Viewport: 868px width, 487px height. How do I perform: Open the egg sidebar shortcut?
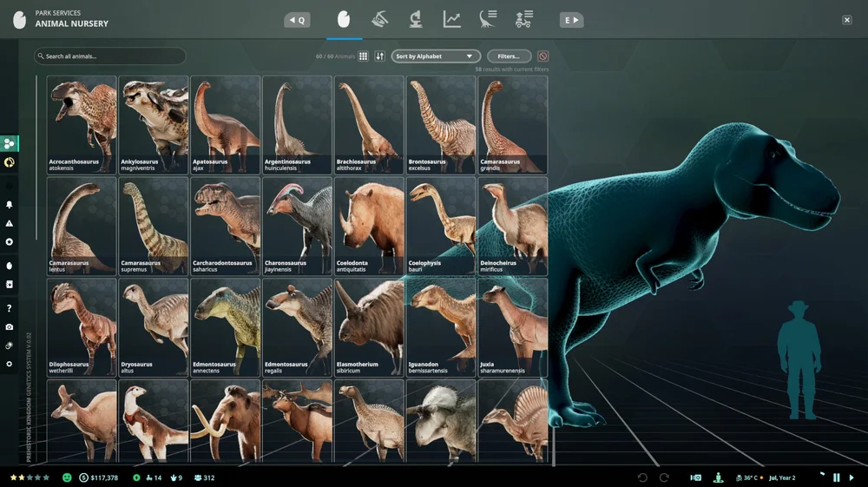coord(9,266)
